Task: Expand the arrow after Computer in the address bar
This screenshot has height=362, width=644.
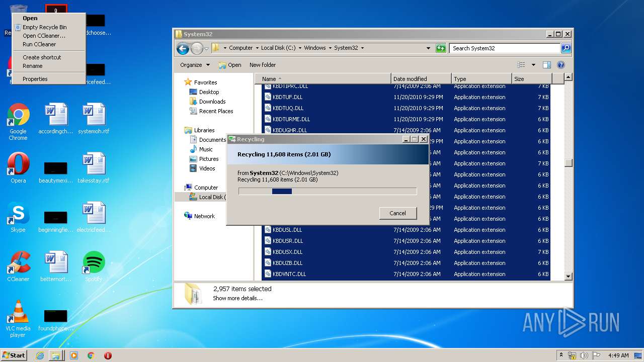Action: pos(257,48)
